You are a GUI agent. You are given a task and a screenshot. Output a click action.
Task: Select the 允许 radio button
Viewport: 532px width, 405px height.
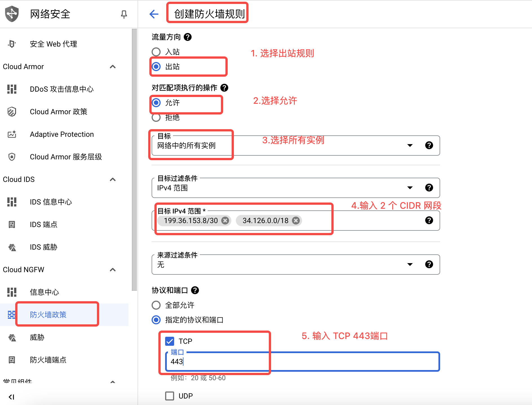tap(156, 103)
